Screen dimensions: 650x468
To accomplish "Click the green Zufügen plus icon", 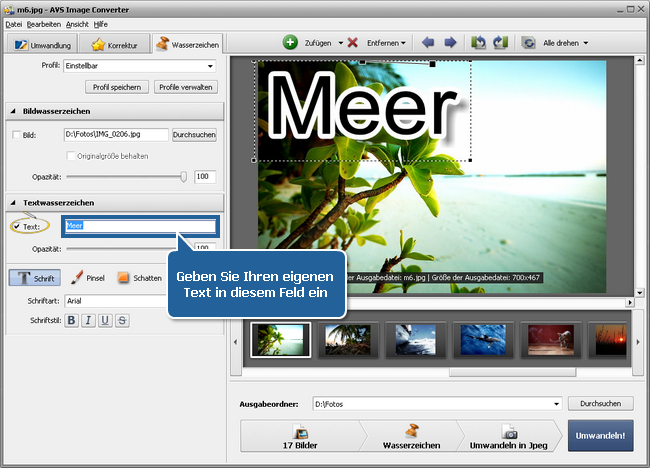I will coord(290,42).
